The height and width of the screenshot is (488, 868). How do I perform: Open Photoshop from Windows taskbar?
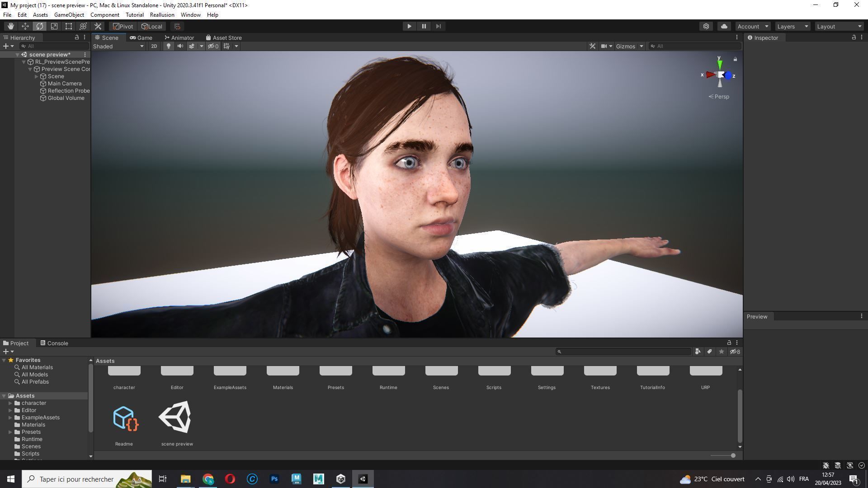pyautogui.click(x=274, y=479)
